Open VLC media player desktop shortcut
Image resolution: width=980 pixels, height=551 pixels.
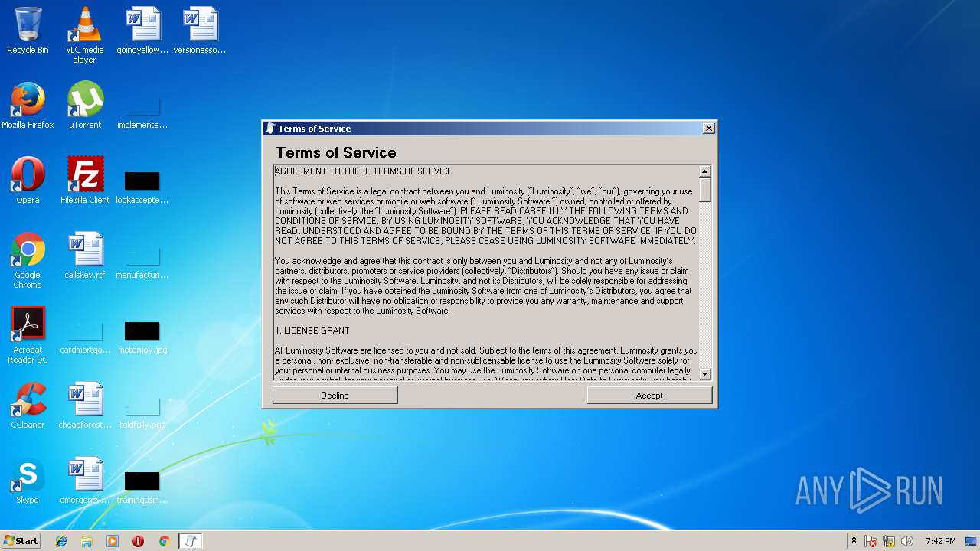point(84,35)
